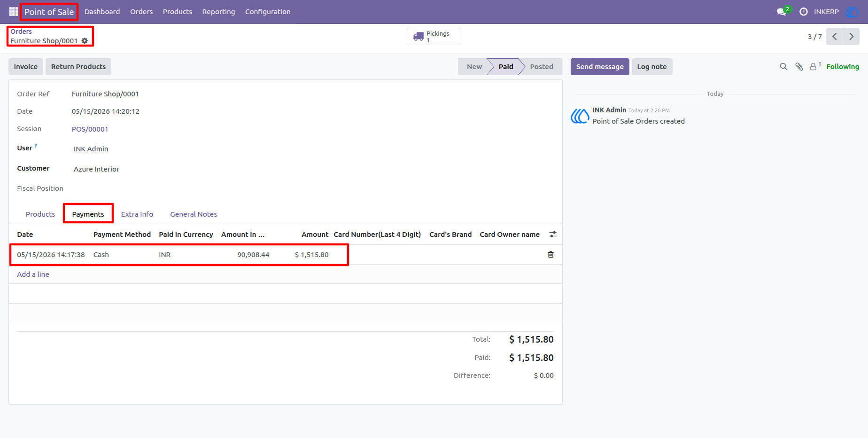The height and width of the screenshot is (438, 868).
Task: Select the New status stage
Action: pyautogui.click(x=474, y=67)
